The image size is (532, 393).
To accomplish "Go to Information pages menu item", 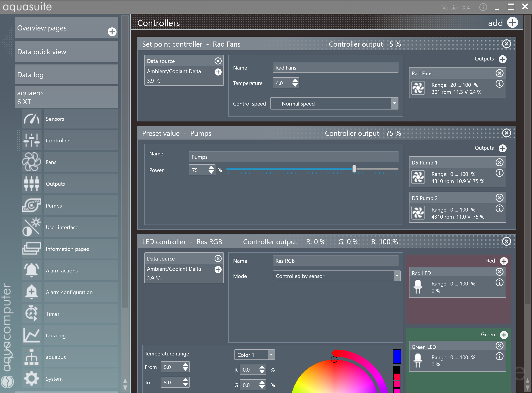I will click(67, 249).
